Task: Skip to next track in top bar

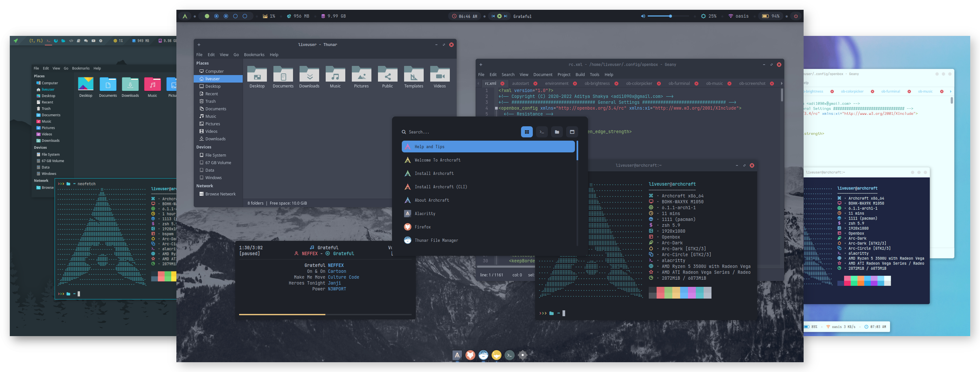Action: click(506, 16)
